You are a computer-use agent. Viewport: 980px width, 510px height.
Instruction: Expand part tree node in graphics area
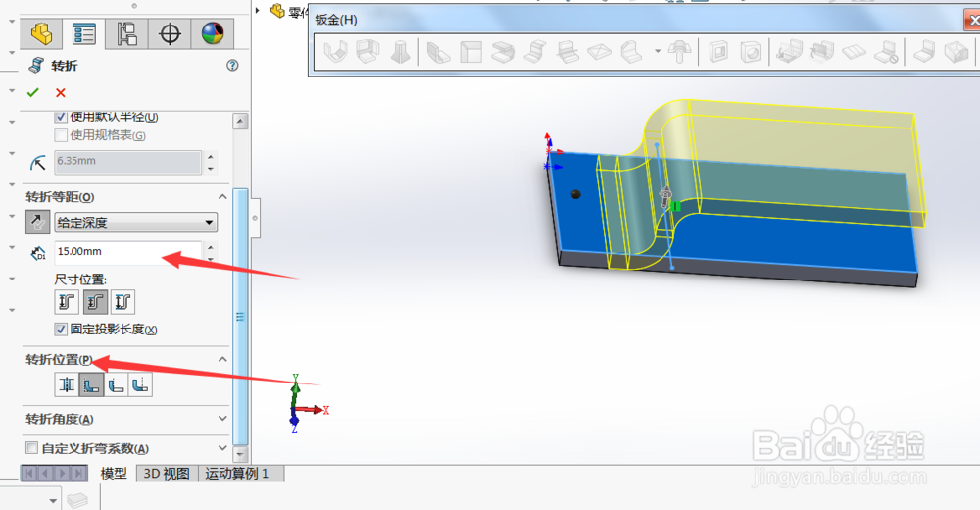(x=258, y=10)
